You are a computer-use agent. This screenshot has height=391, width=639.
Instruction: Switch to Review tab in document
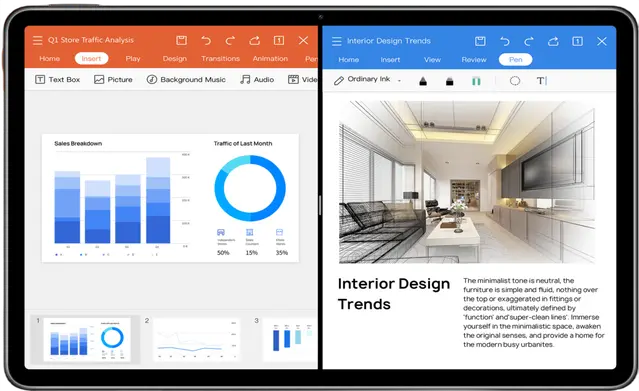point(474,60)
